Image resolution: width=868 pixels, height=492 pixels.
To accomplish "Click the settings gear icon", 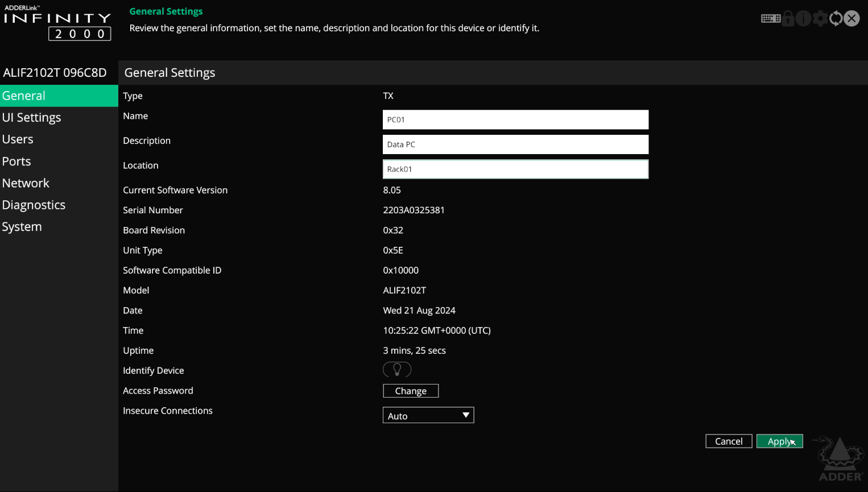I will (x=820, y=19).
